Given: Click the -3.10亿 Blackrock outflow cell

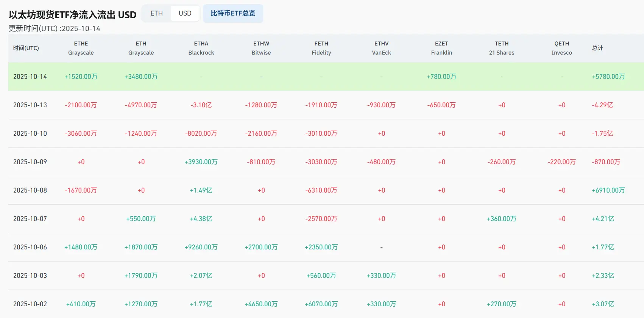Looking at the screenshot, I should (201, 105).
